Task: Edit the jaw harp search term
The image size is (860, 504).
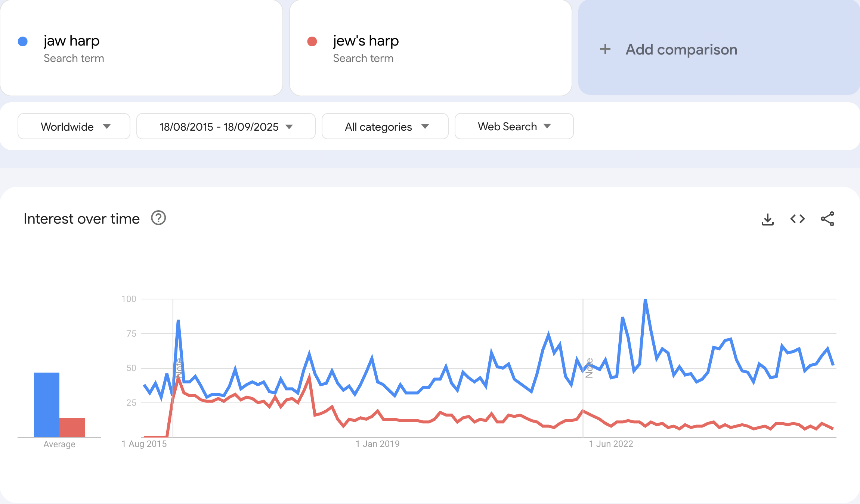Action: click(72, 41)
